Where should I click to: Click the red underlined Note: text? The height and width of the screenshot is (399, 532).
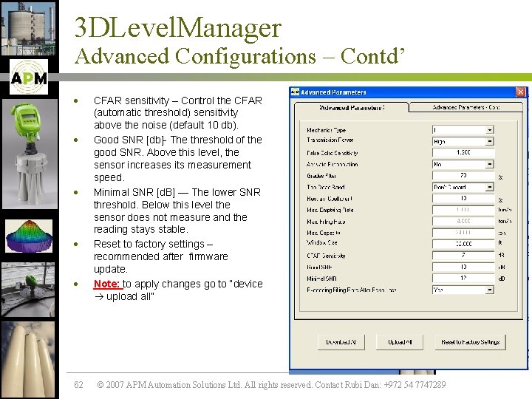coord(106,284)
